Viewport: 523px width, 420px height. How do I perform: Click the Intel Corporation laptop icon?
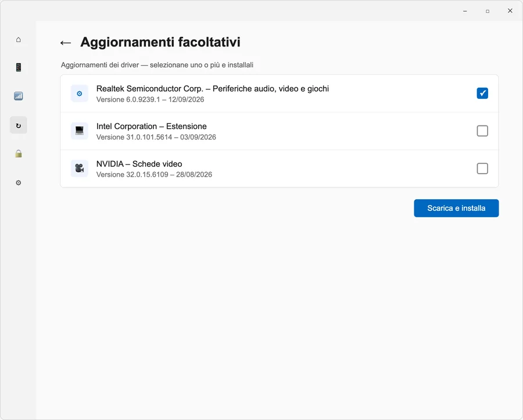point(80,131)
